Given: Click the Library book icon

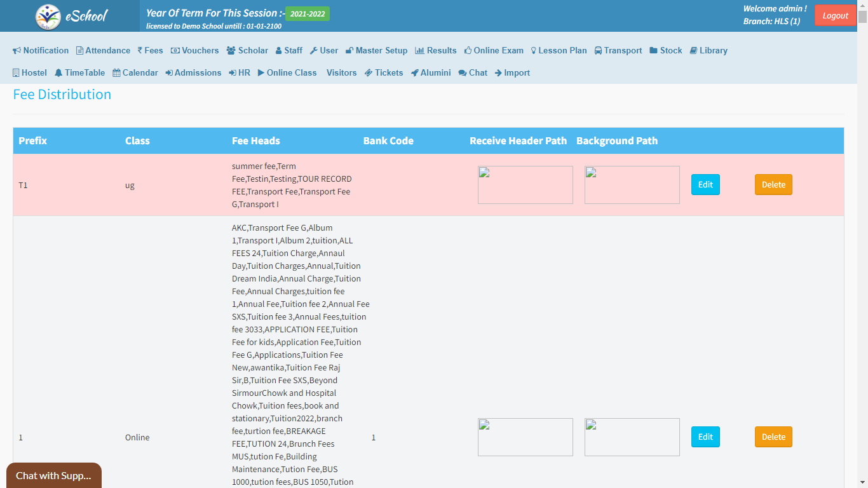Looking at the screenshot, I should [x=694, y=51].
